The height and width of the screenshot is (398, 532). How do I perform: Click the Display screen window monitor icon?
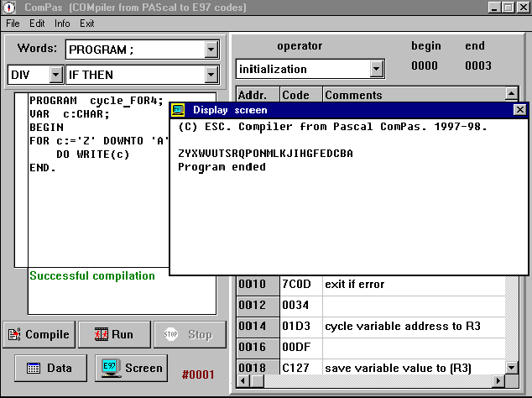[x=178, y=110]
